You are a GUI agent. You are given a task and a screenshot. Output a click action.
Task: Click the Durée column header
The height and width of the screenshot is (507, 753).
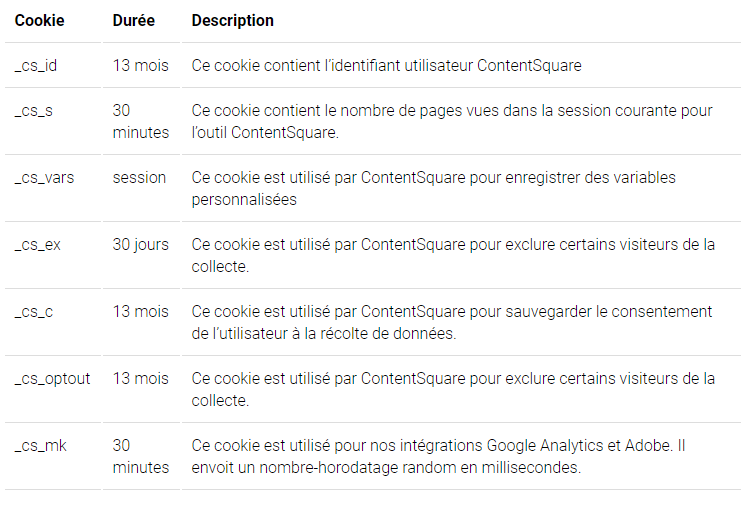tap(134, 21)
